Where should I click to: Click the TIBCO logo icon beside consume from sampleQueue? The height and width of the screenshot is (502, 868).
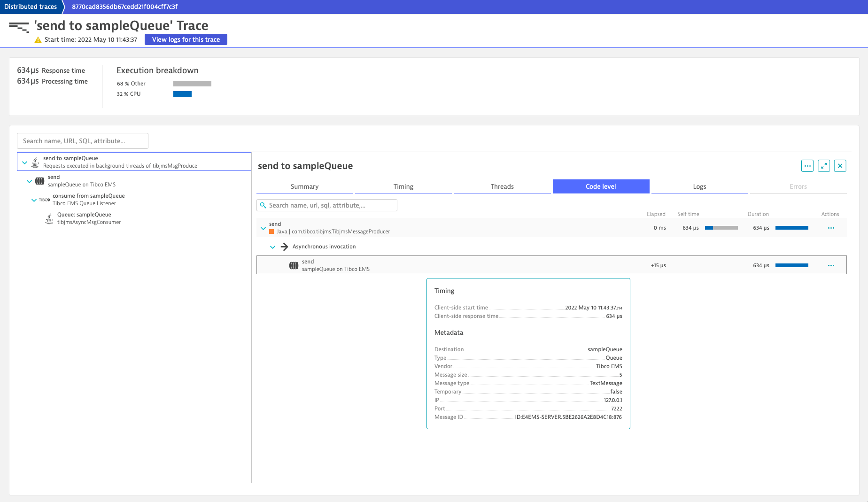coord(44,200)
